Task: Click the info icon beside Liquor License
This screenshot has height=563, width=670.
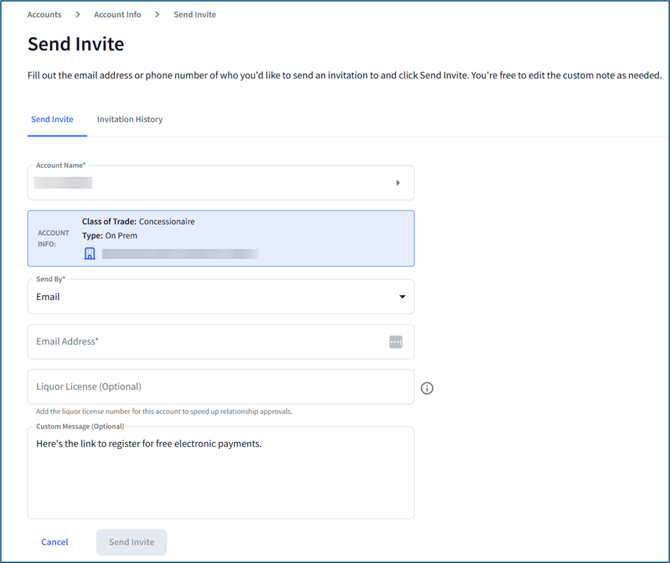Action: [x=427, y=388]
